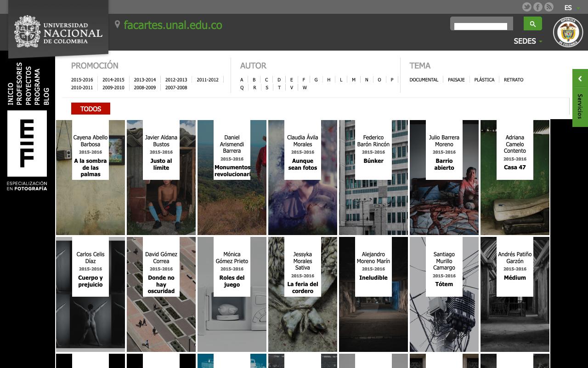Screen dimensions: 588x368
Task: Filter by promoción 2010-2011
Action: point(82,87)
